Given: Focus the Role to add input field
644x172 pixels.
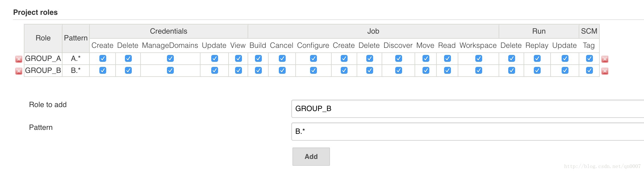Looking at the screenshot, I should 468,109.
